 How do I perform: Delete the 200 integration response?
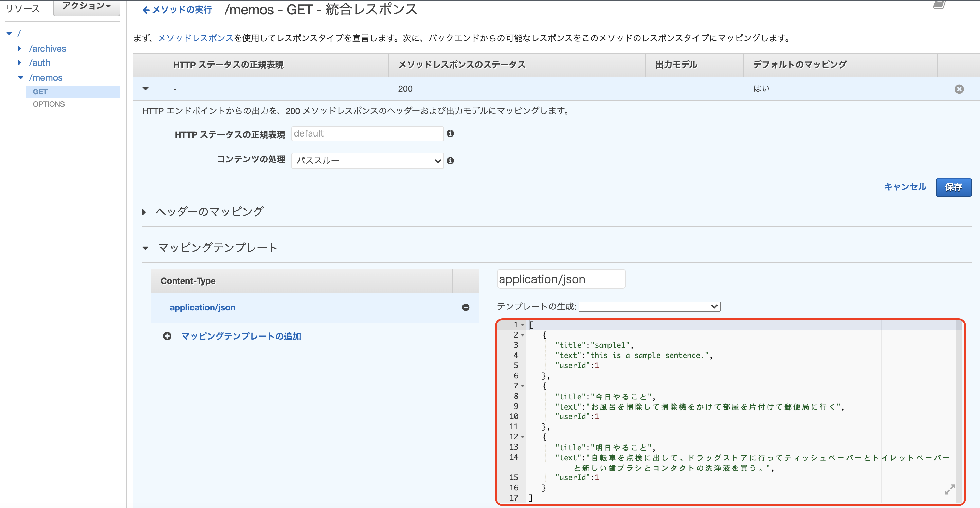(959, 89)
